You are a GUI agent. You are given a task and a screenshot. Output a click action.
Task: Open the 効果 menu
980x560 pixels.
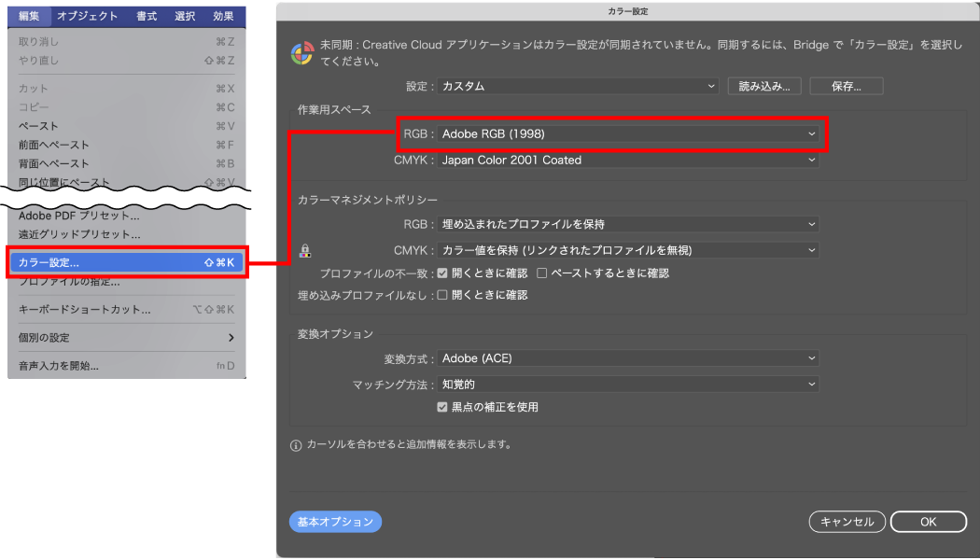223,16
